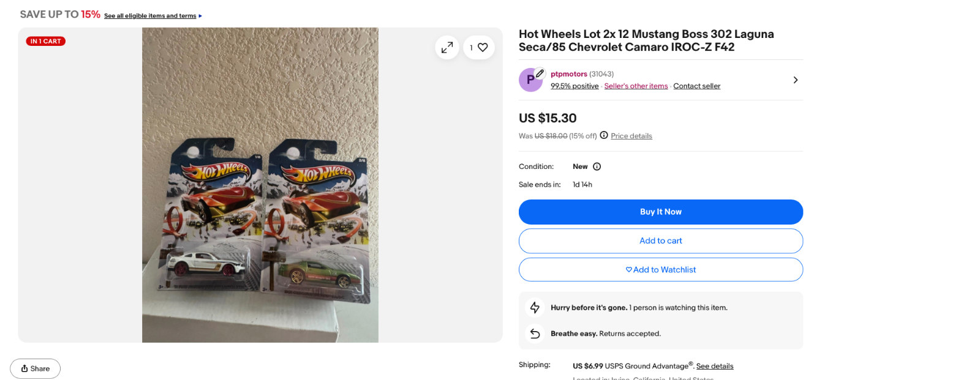Click the heart icon on the product image

click(483, 47)
